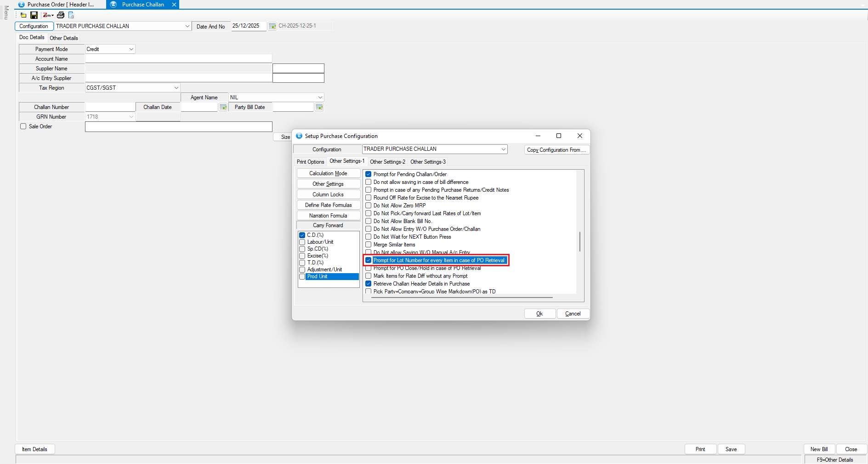Open the Zoom toolbar dropdown

pos(48,15)
